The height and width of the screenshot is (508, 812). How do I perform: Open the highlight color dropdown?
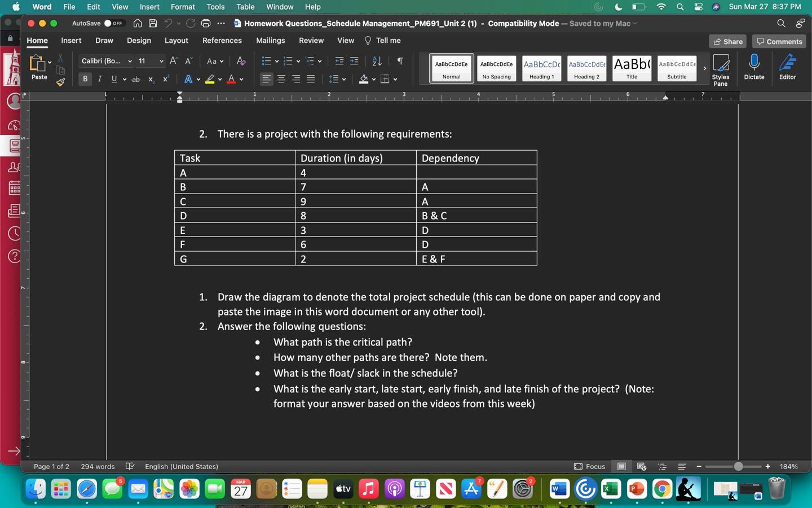click(220, 79)
